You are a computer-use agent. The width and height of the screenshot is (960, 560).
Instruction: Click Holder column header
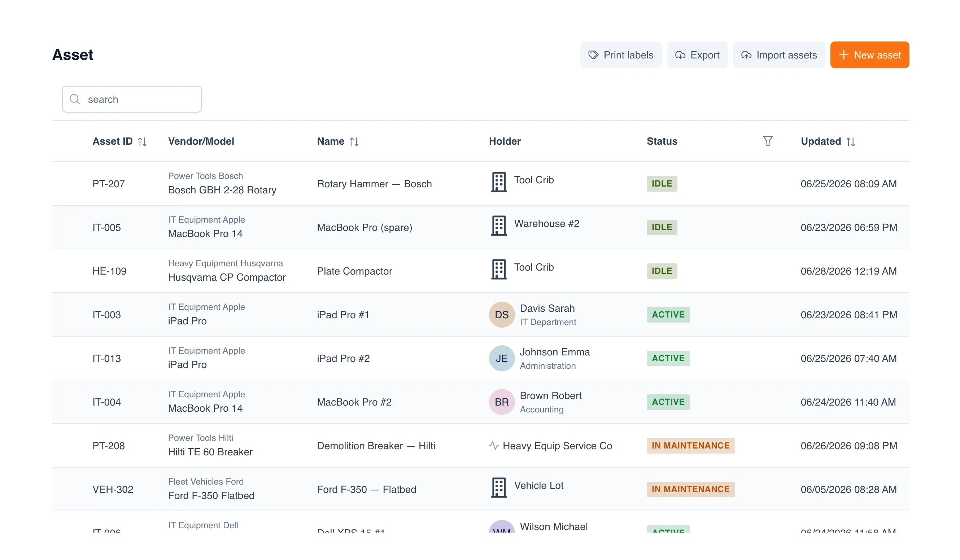(505, 141)
